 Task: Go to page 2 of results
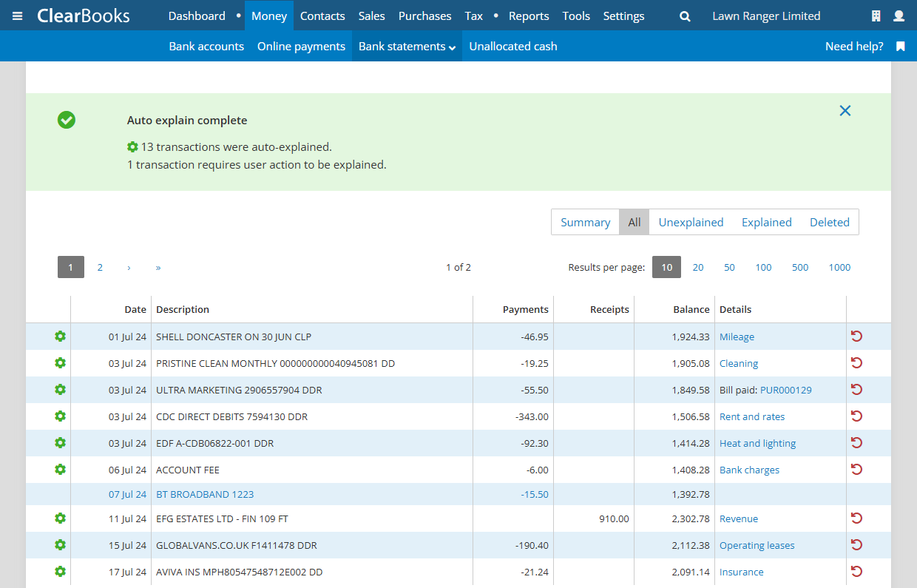click(x=100, y=268)
